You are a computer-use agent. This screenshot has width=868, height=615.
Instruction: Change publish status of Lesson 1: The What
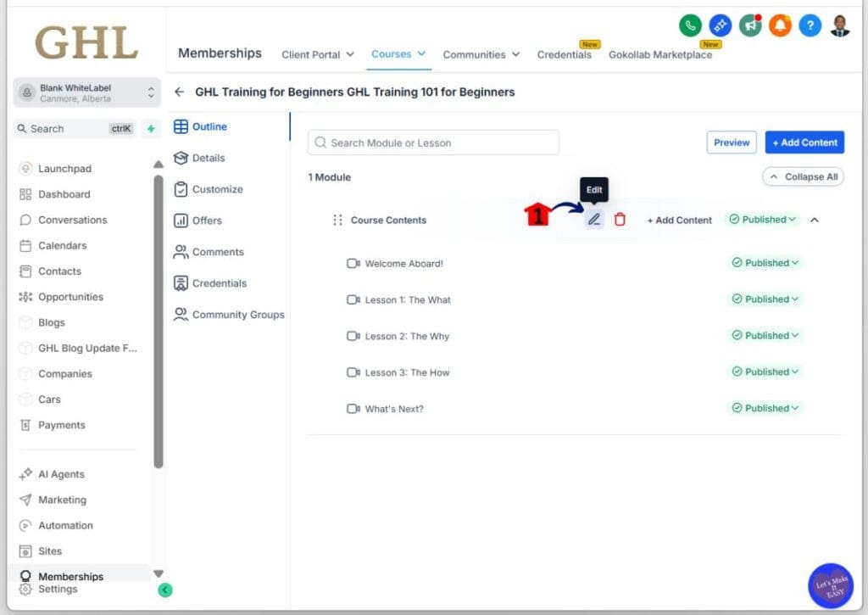tap(765, 299)
